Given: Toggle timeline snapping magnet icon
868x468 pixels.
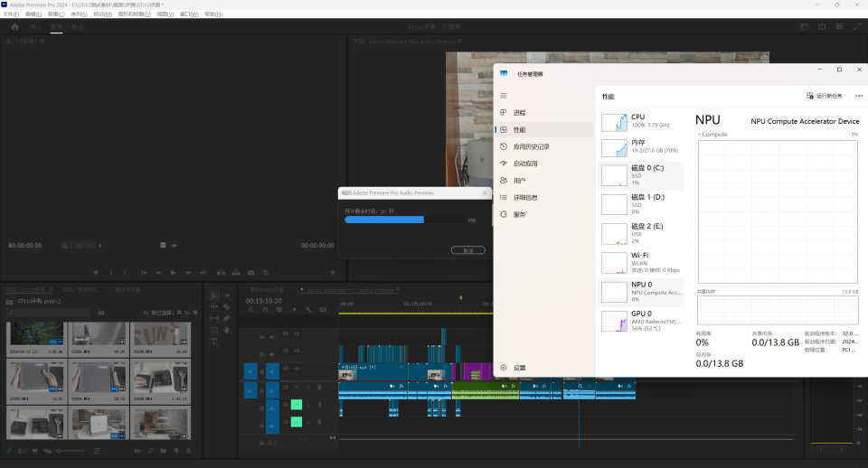Looking at the screenshot, I should coord(265,310).
